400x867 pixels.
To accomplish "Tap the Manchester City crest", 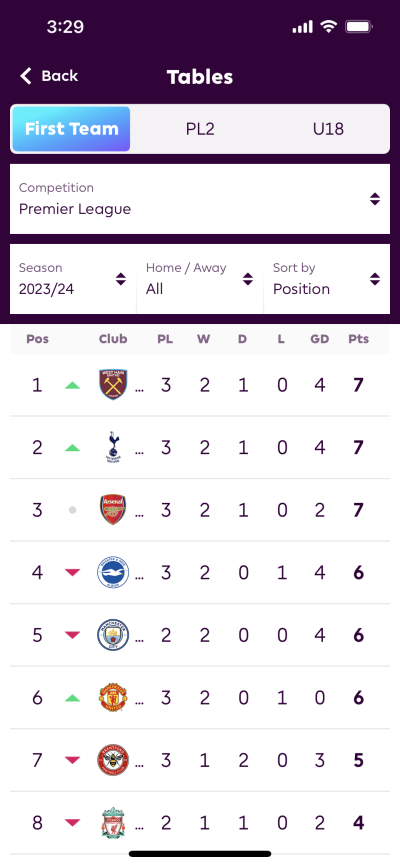I will pyautogui.click(x=113, y=635).
